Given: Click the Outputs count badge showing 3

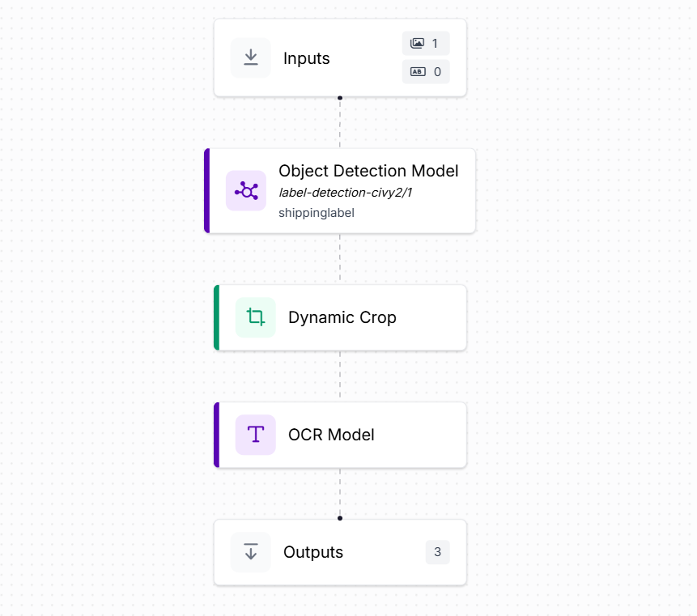Looking at the screenshot, I should click(x=437, y=552).
